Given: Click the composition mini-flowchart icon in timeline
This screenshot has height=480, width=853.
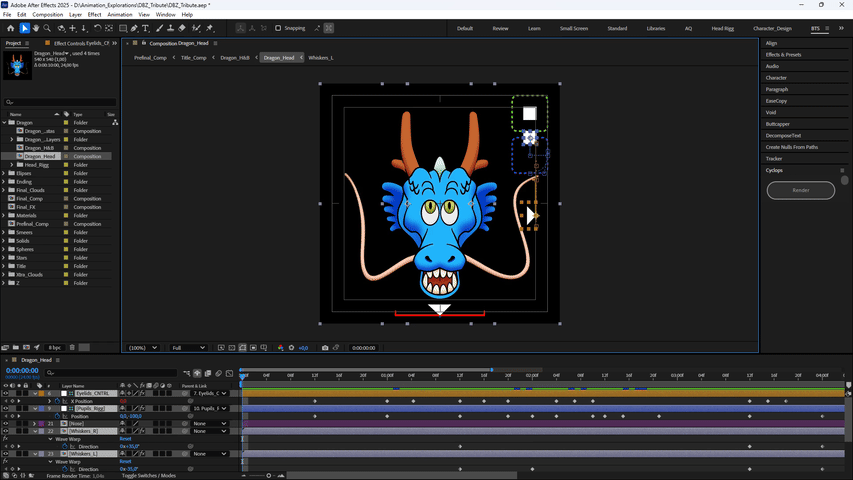Looking at the screenshot, I should pos(187,373).
